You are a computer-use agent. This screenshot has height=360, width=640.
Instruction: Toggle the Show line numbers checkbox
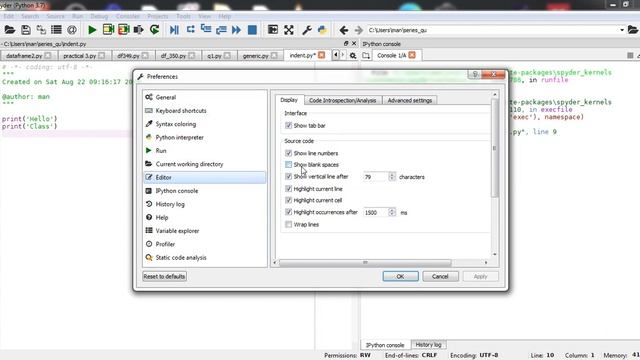coord(289,153)
